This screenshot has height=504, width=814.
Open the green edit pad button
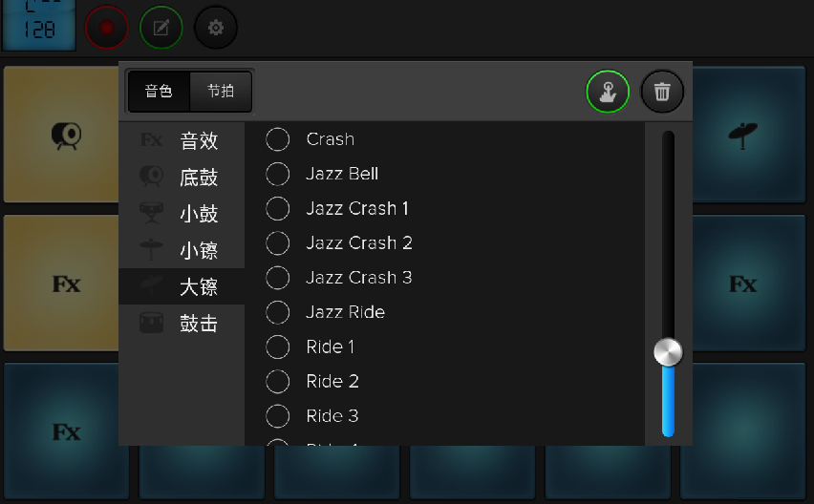(161, 28)
